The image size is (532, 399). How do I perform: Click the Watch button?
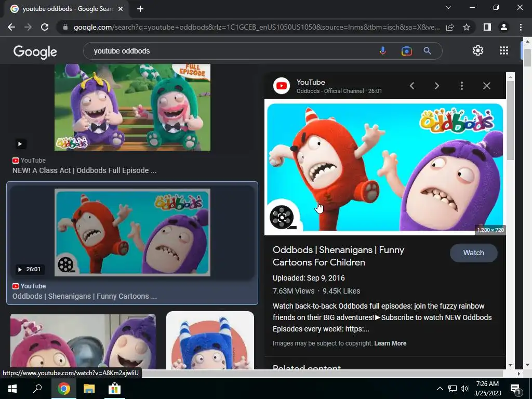click(x=474, y=253)
